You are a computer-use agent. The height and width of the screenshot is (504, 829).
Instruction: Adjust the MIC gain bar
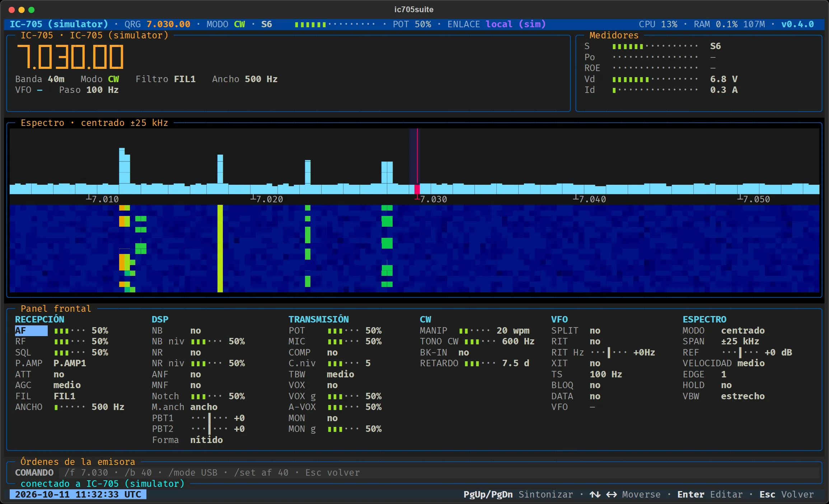[343, 342]
